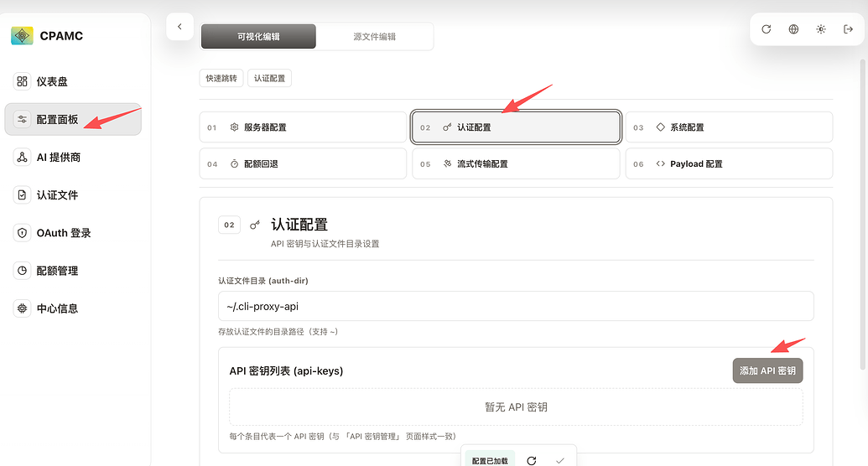
Task: Jump to section 04 配额回退
Action: [x=303, y=163]
